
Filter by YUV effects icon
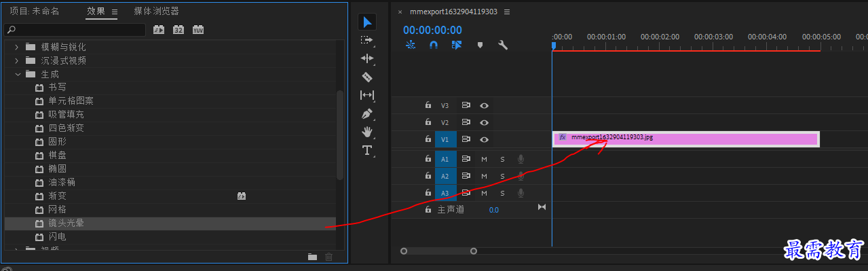pyautogui.click(x=198, y=30)
